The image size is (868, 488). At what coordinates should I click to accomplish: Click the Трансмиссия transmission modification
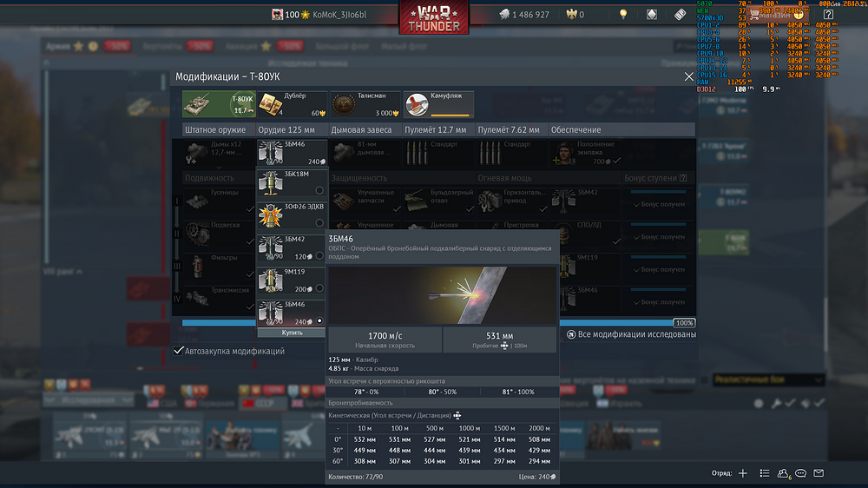[218, 299]
